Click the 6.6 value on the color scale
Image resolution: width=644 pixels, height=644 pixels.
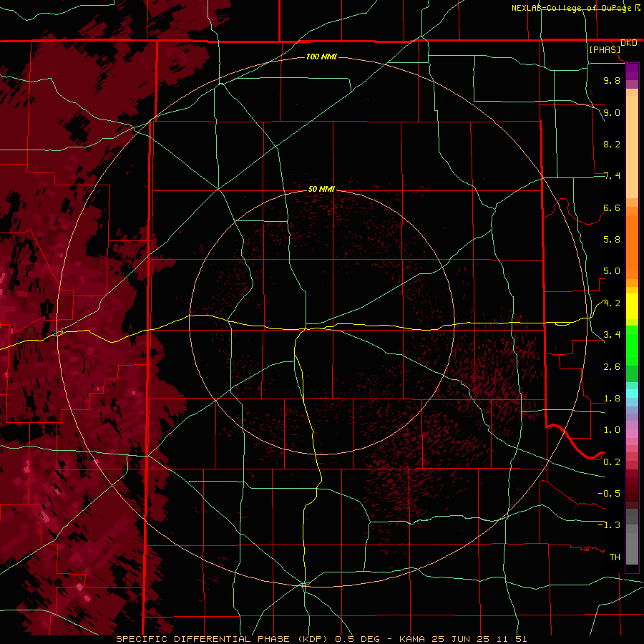612,208
